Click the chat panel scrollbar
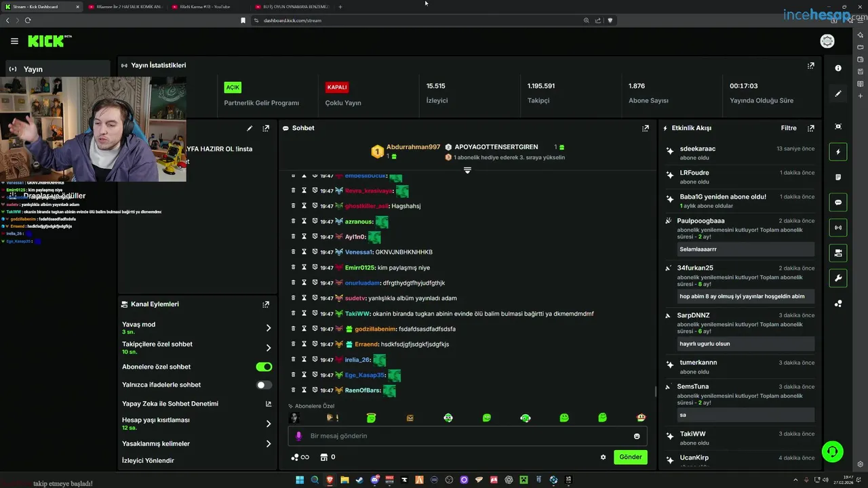The height and width of the screenshot is (488, 868). pos(655,391)
